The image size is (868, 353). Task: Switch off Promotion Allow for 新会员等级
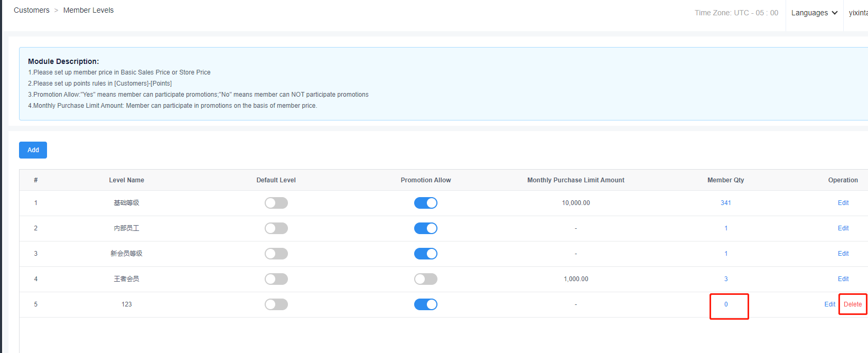pyautogui.click(x=425, y=254)
